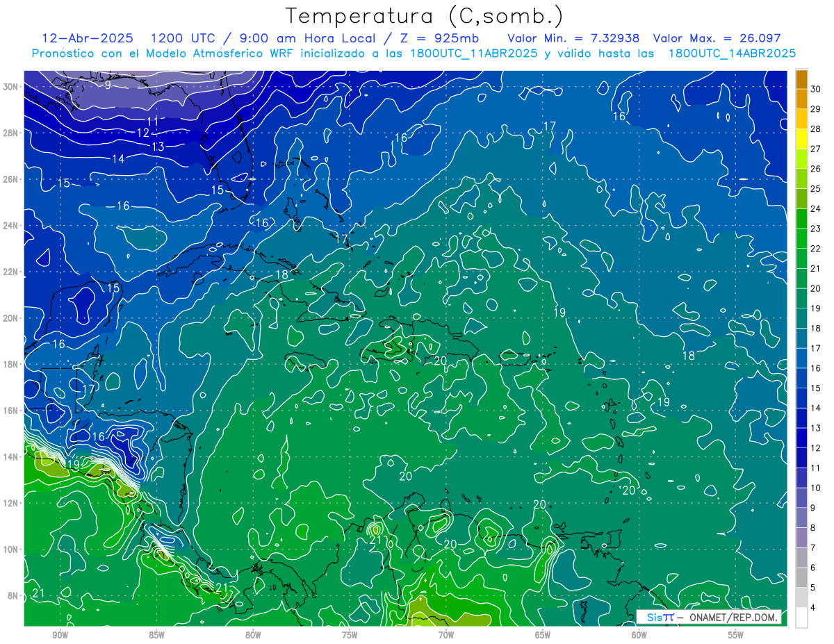Click the 55W longitude axis label
The height and width of the screenshot is (644, 834).
tap(736, 635)
